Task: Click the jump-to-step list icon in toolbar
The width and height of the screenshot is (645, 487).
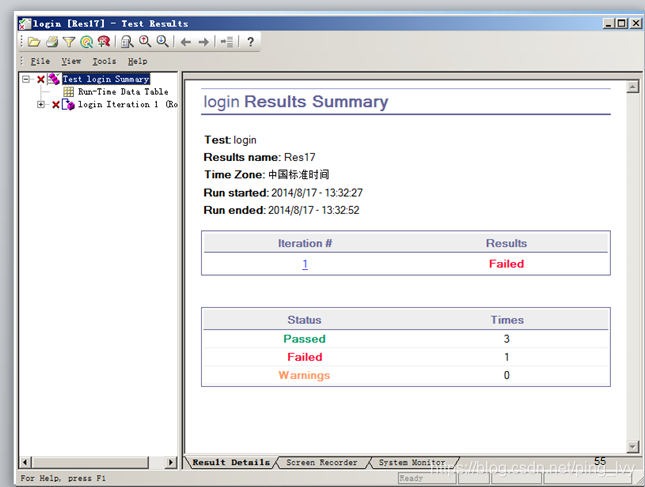Action: click(x=227, y=42)
